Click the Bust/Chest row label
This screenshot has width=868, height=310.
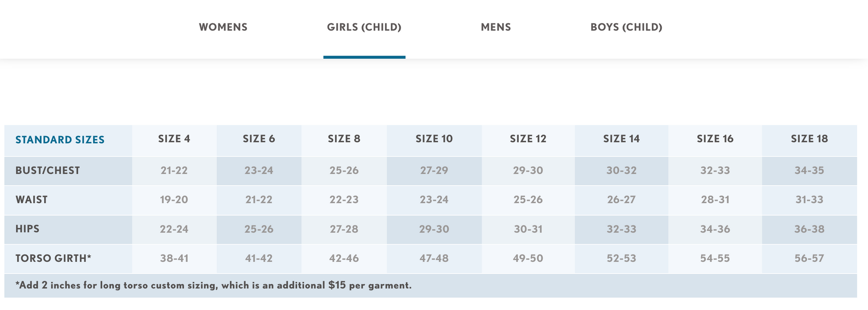[48, 171]
